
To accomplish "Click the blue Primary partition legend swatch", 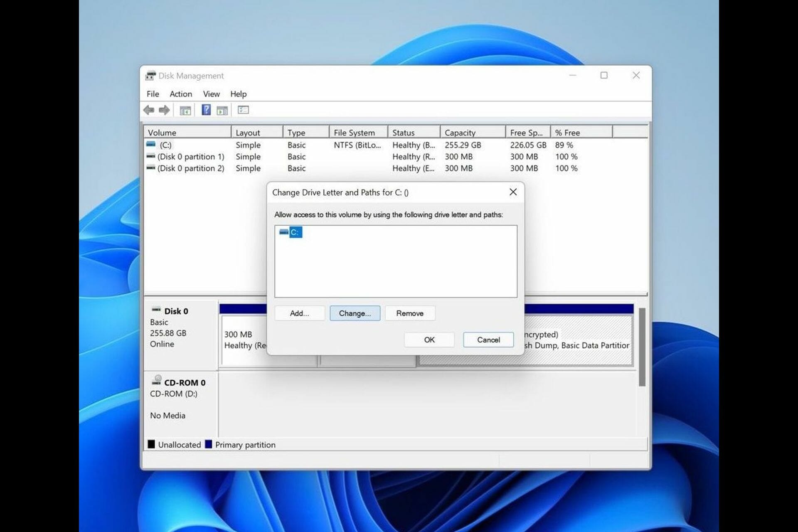I will click(209, 444).
